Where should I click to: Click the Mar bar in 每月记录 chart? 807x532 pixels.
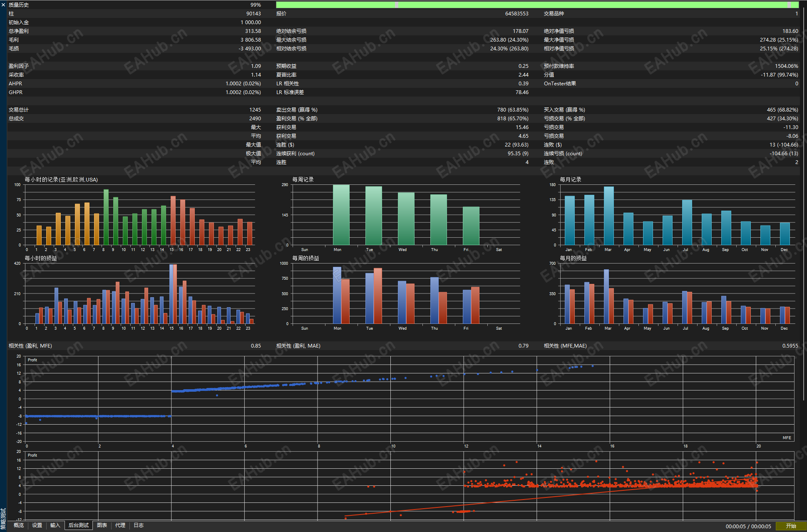click(608, 216)
